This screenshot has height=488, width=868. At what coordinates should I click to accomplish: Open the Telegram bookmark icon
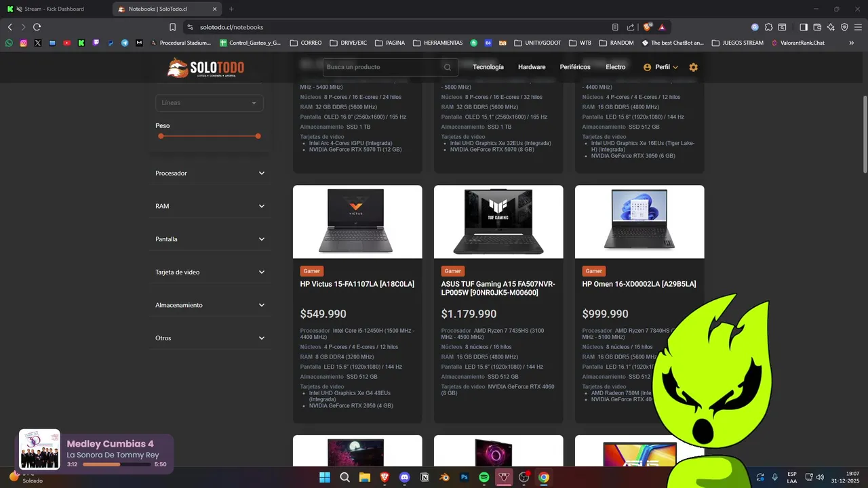click(x=125, y=43)
